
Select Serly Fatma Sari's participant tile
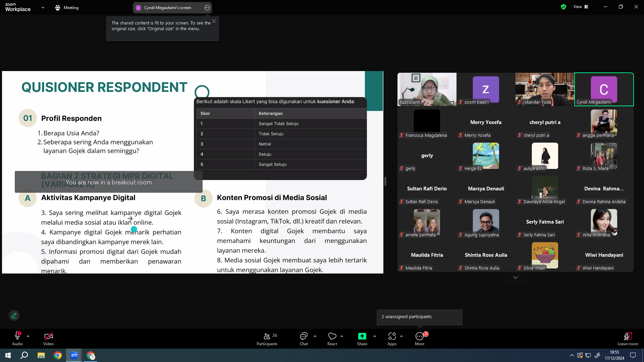point(545,222)
